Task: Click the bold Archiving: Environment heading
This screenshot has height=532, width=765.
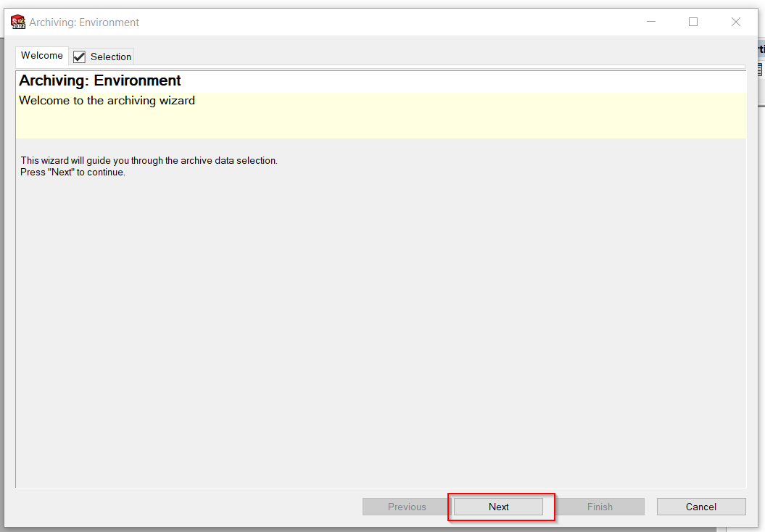Action: tap(100, 80)
